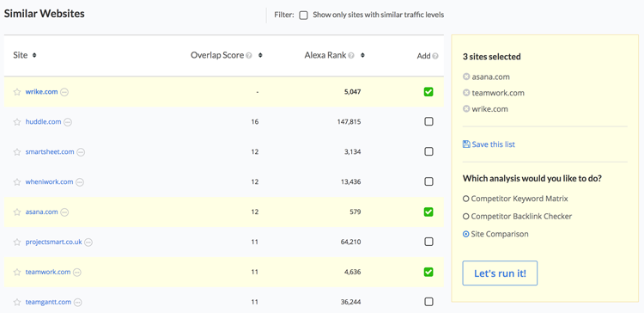This screenshot has height=313, width=644.
Task: Click Alexa Rank value 147,815
Action: (x=349, y=122)
